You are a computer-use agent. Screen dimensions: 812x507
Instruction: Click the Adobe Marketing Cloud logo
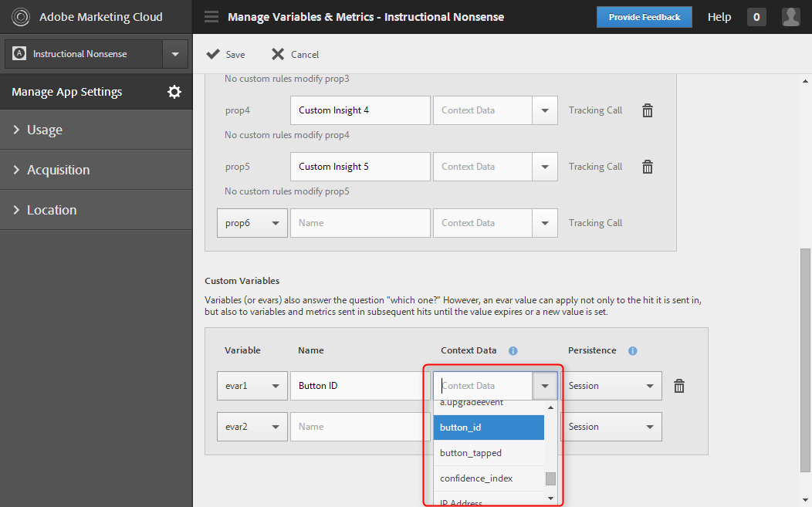click(x=21, y=17)
